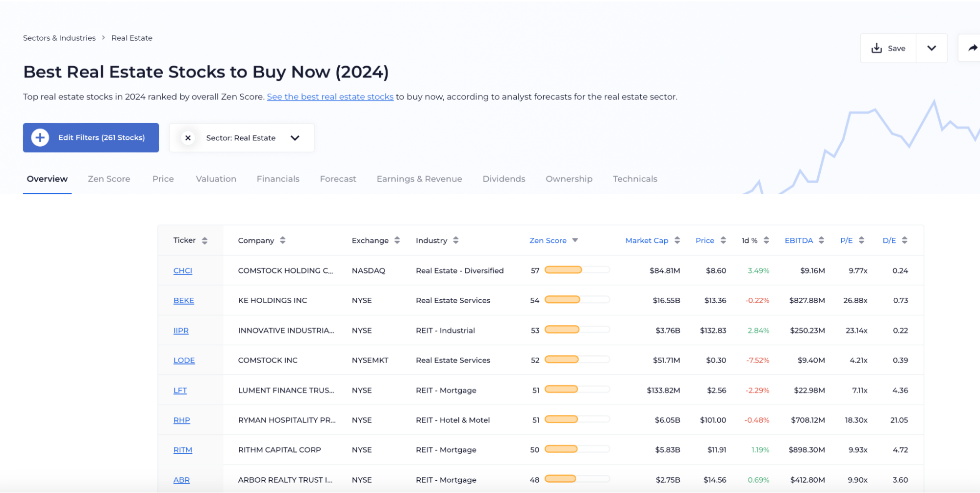Click the Save download icon

[x=876, y=48]
